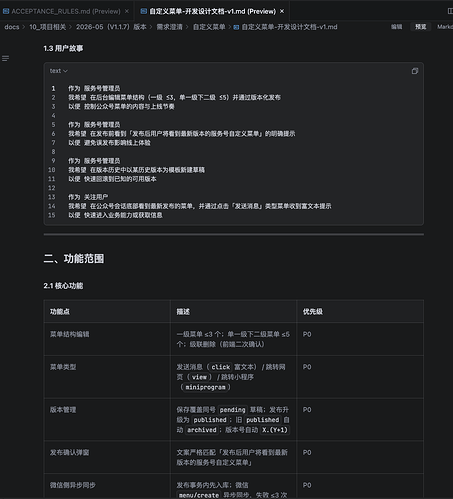Image resolution: width=453 pixels, height=499 pixels.
Task: Click inline code miniprogram
Action: point(205,387)
